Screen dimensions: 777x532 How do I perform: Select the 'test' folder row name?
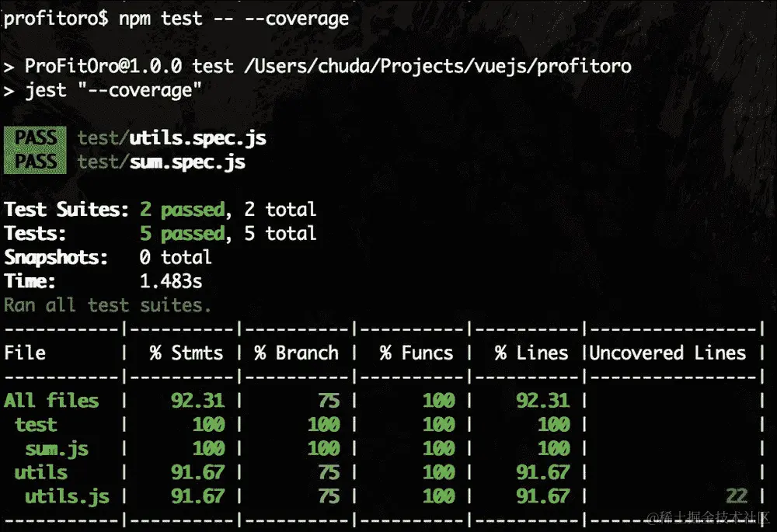(x=36, y=425)
